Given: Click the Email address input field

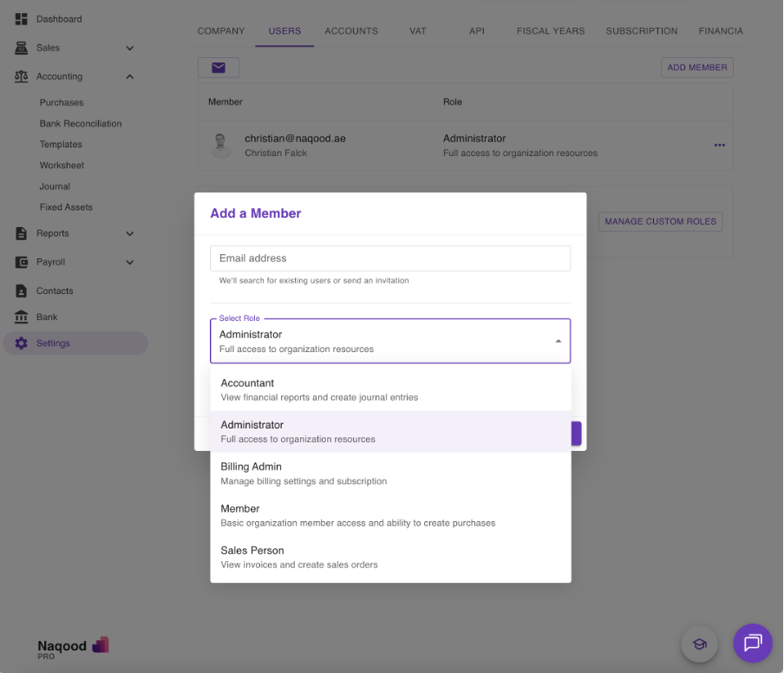Looking at the screenshot, I should coord(390,258).
